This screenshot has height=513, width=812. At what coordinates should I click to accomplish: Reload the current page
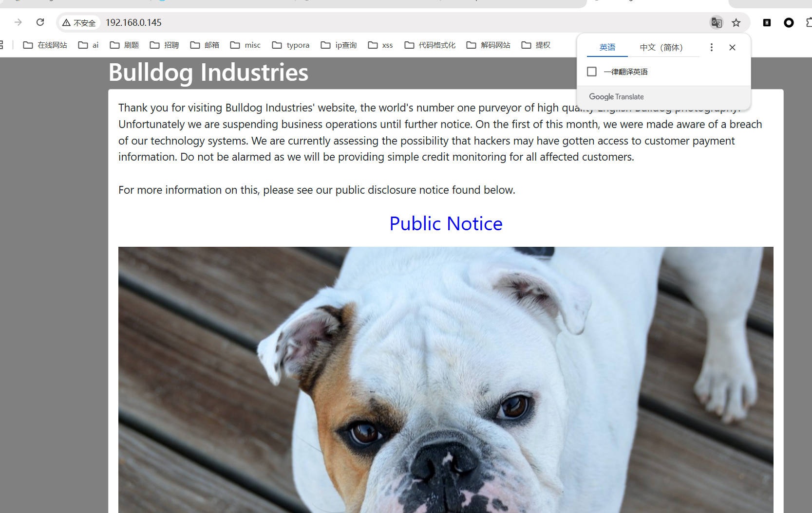40,22
